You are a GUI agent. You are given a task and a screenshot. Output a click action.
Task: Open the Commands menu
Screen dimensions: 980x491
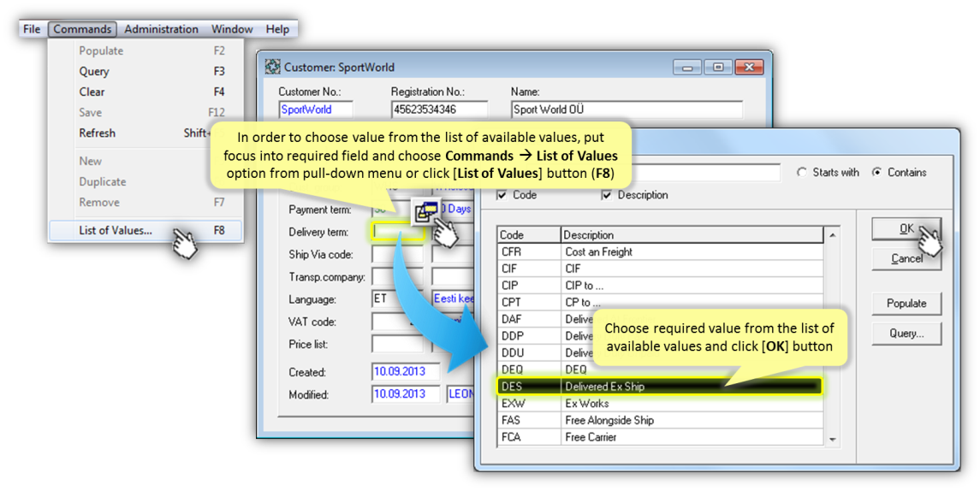(82, 29)
